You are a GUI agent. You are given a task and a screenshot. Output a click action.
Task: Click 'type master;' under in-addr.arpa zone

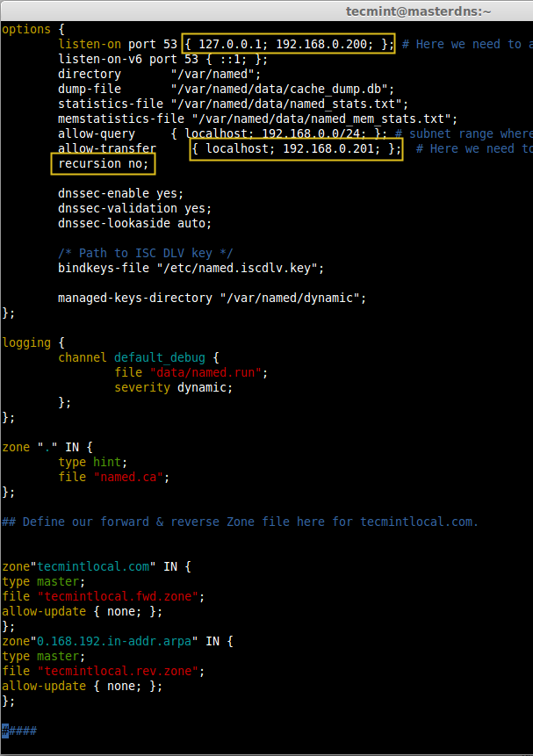(44, 657)
